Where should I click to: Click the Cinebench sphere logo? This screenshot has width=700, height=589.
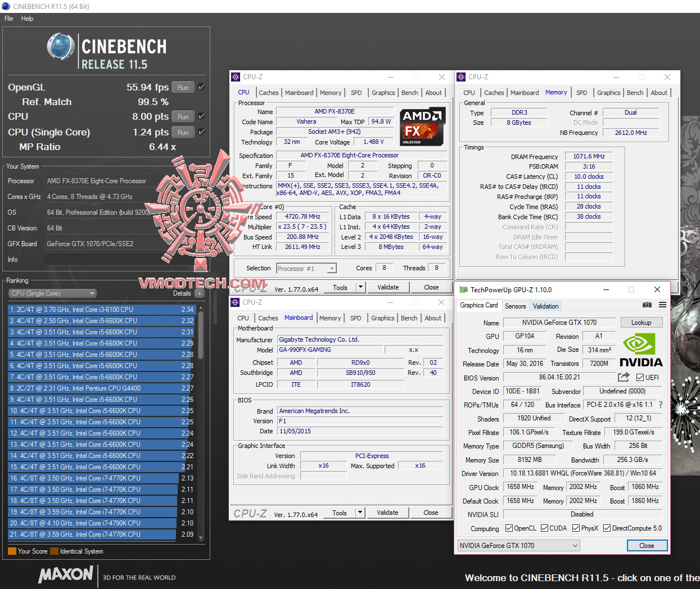pyautogui.click(x=61, y=47)
